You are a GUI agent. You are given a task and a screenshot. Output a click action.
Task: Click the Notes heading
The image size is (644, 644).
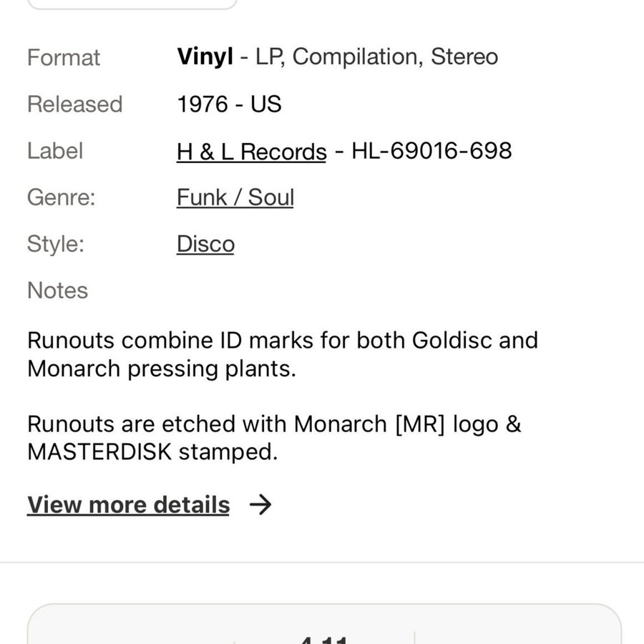[57, 291]
